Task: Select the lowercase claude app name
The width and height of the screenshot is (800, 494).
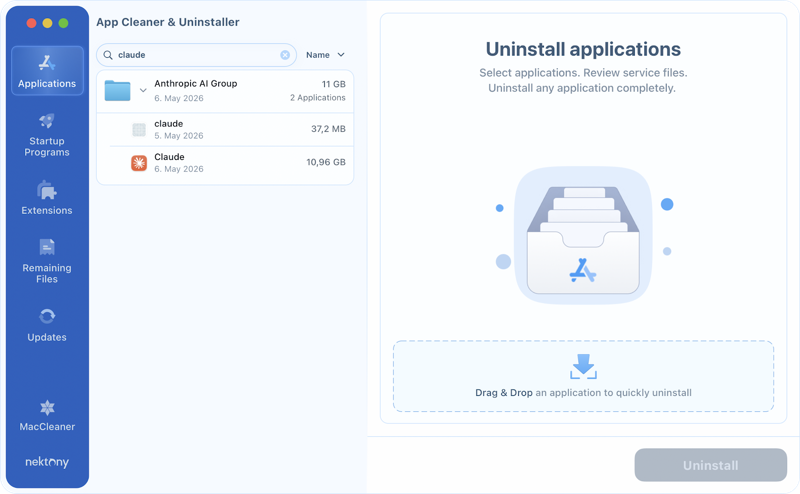Action: (168, 124)
